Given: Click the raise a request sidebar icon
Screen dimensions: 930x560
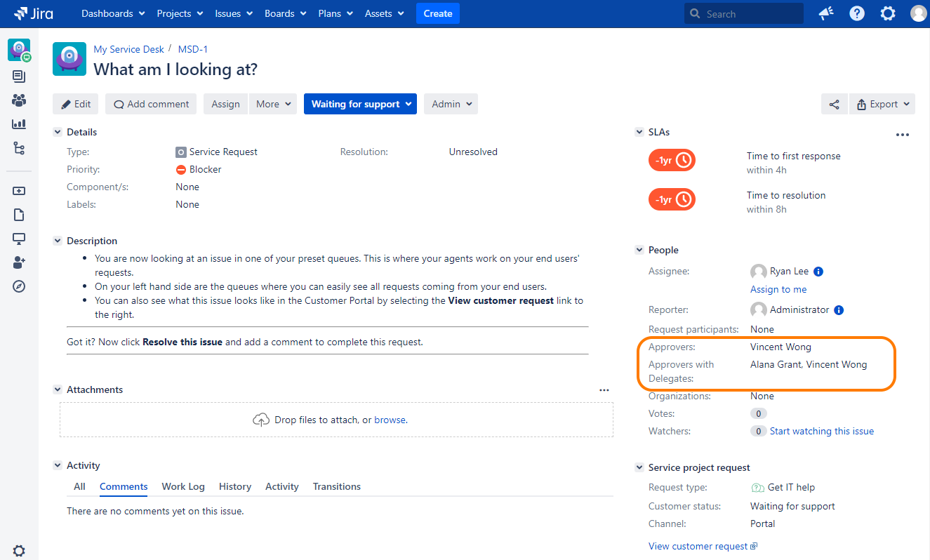Looking at the screenshot, I should tap(19, 191).
